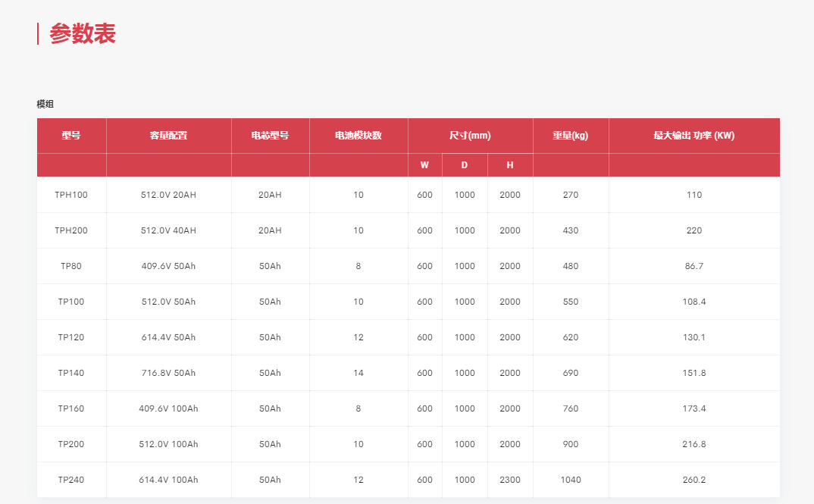Click the D sub-header

[465, 165]
